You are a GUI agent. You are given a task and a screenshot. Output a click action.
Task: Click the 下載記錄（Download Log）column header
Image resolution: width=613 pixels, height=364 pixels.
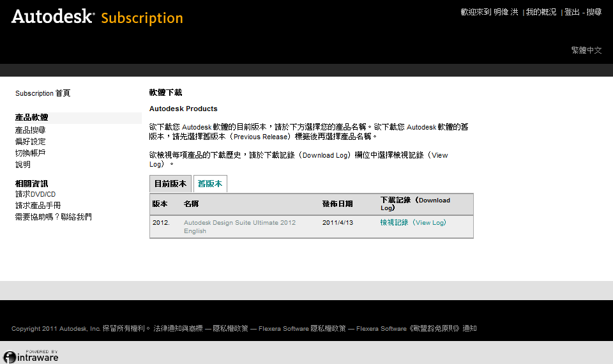coord(415,204)
